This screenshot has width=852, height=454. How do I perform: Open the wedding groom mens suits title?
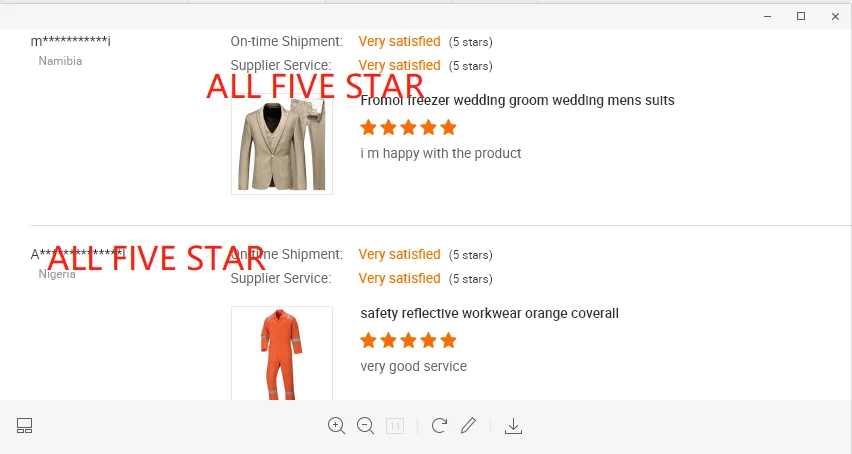[517, 100]
